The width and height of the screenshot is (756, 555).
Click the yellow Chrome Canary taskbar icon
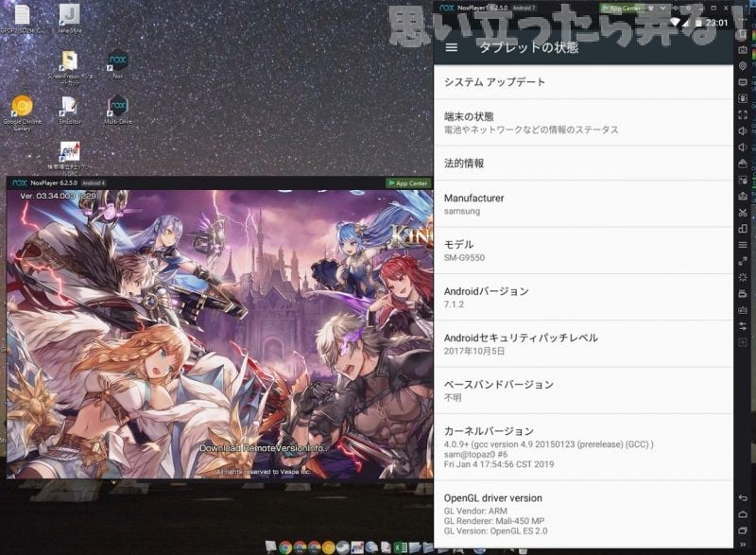[x=328, y=547]
